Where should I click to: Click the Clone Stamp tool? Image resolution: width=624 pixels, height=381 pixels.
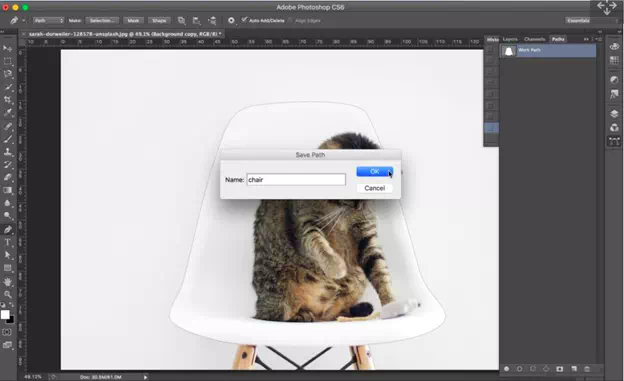[8, 152]
